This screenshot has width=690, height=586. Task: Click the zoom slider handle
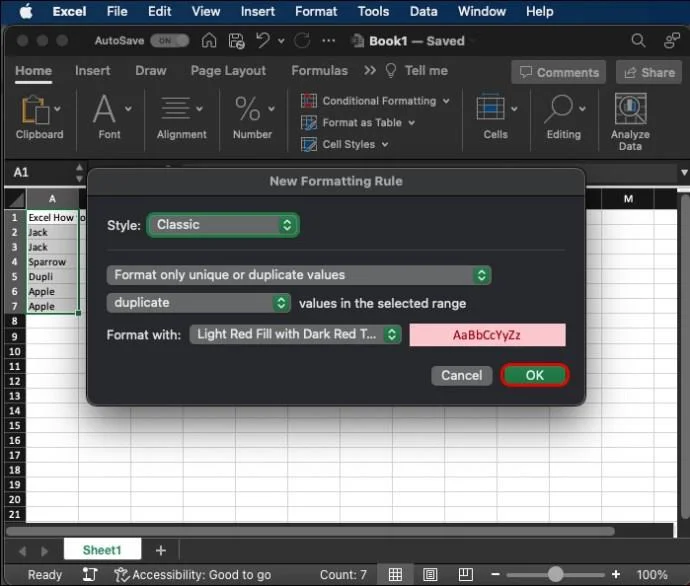coord(555,575)
